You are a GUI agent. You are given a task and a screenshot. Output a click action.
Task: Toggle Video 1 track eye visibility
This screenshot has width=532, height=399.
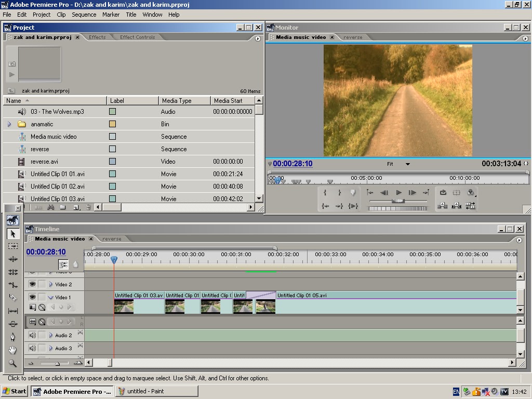click(32, 297)
